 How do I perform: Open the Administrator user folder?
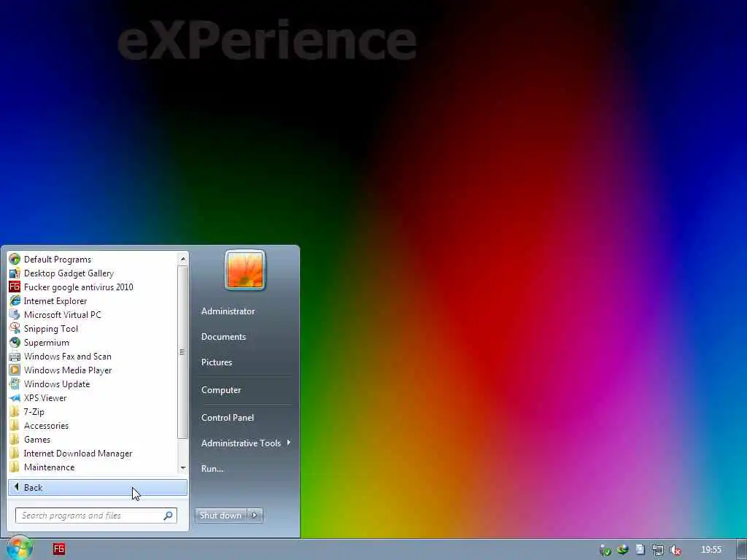point(228,311)
